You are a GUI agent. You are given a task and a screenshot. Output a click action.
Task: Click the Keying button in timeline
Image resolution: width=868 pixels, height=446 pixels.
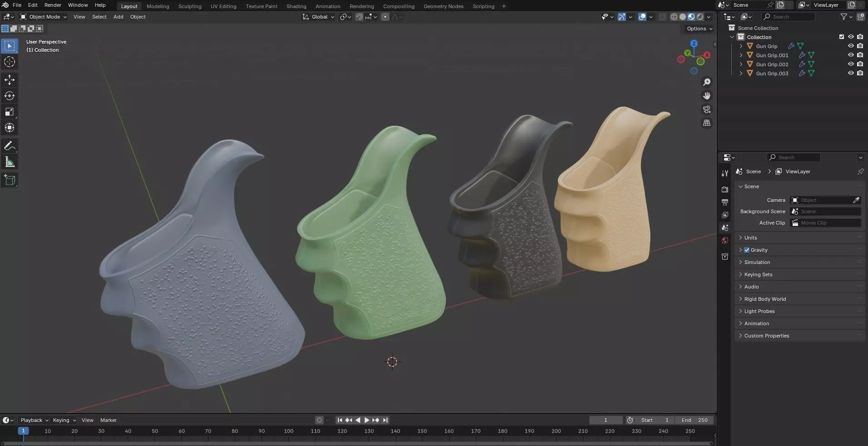click(x=64, y=420)
